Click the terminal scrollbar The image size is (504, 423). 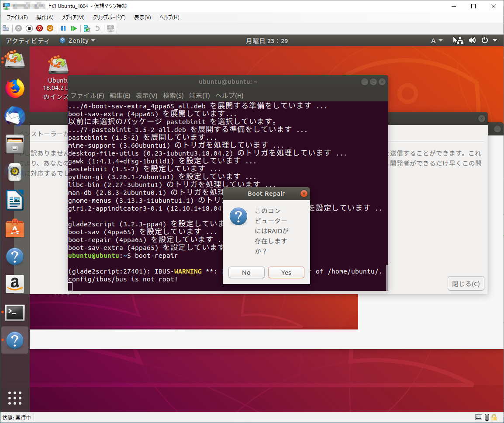387,277
